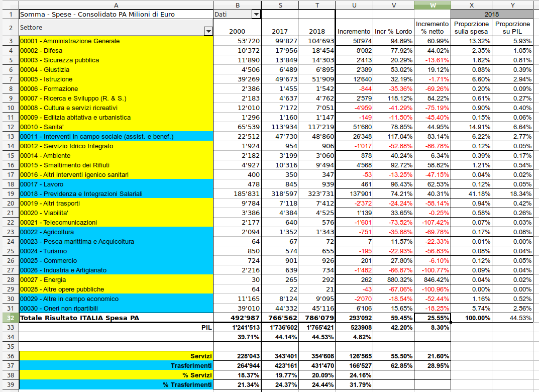Image resolution: width=539 pixels, height=392 pixels.
Task: Select column W header
Action: coord(433,5)
